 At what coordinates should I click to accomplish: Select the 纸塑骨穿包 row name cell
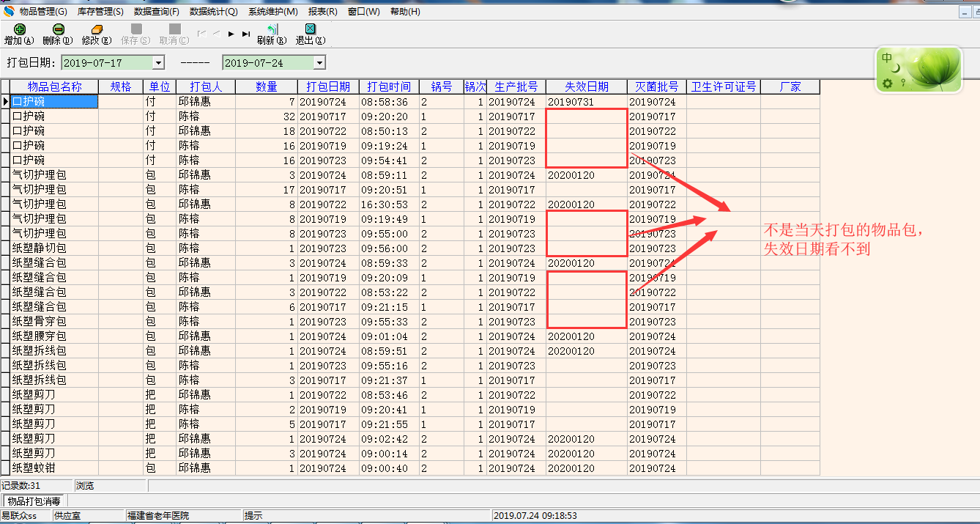point(54,322)
